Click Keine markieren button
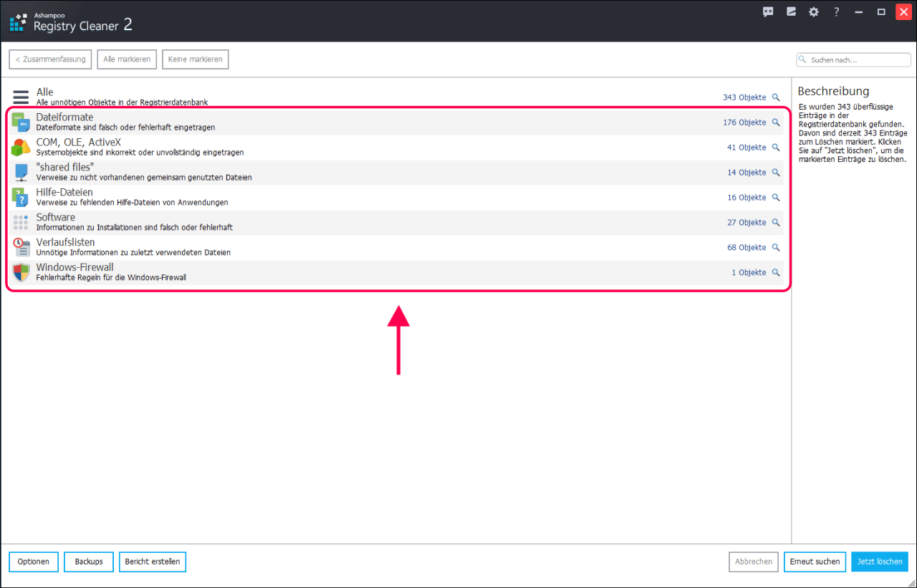This screenshot has width=917, height=588. [195, 59]
